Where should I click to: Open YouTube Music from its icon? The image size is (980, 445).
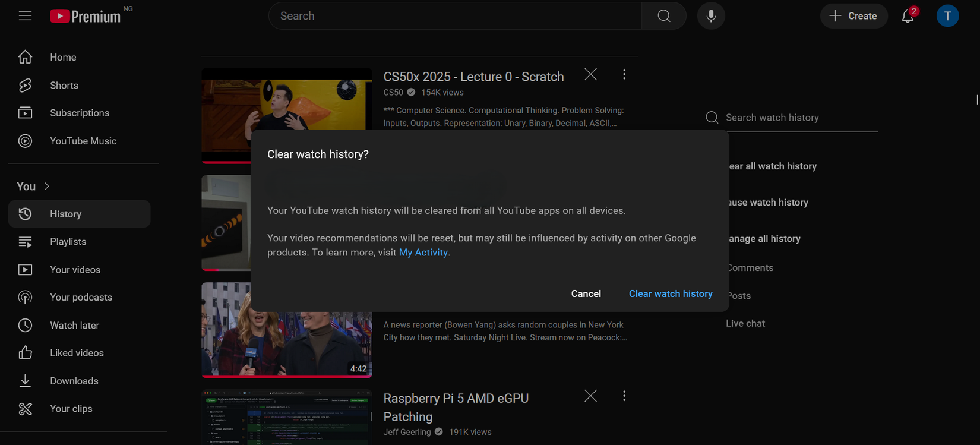pyautogui.click(x=25, y=141)
